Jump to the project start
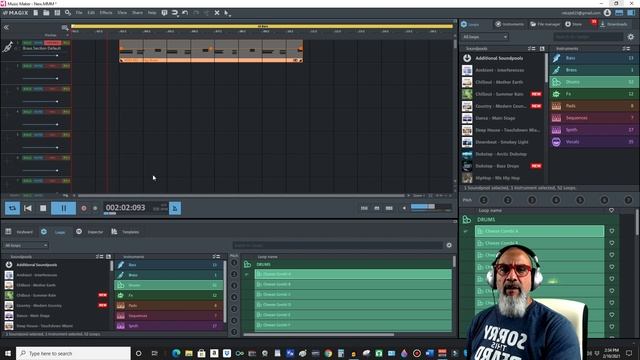Image resolution: width=640 pixels, height=360 pixels. 27,208
